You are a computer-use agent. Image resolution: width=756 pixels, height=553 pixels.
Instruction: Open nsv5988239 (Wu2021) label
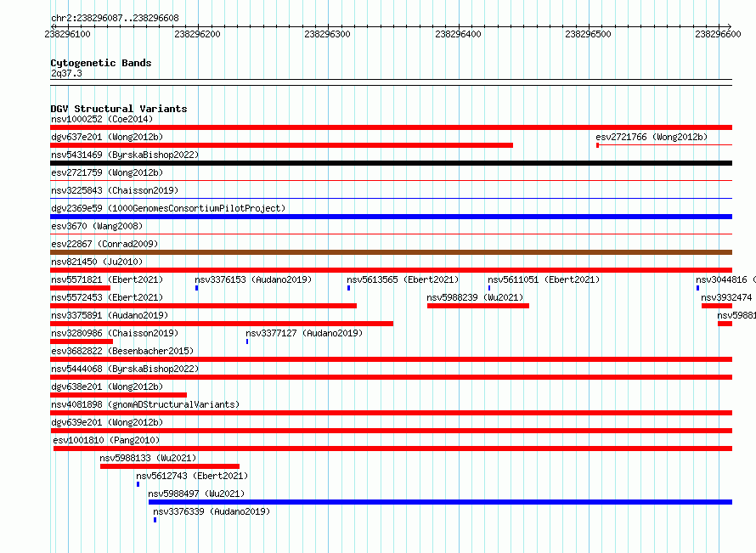coord(475,297)
